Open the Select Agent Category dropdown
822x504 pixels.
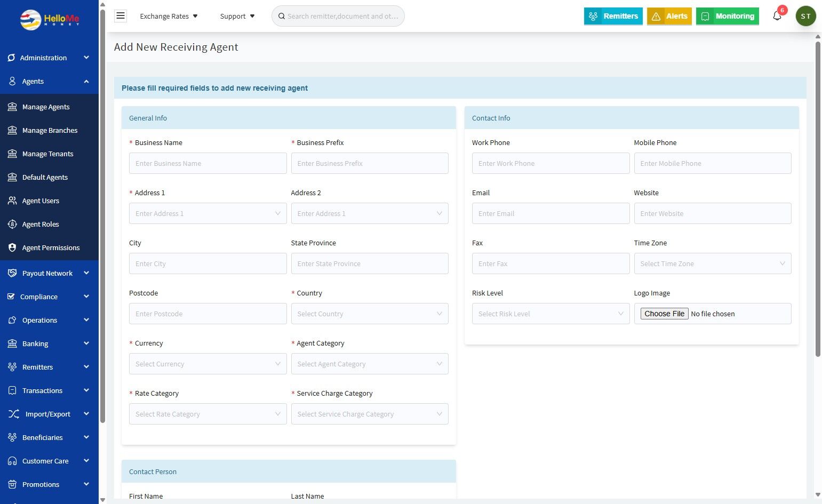370,364
